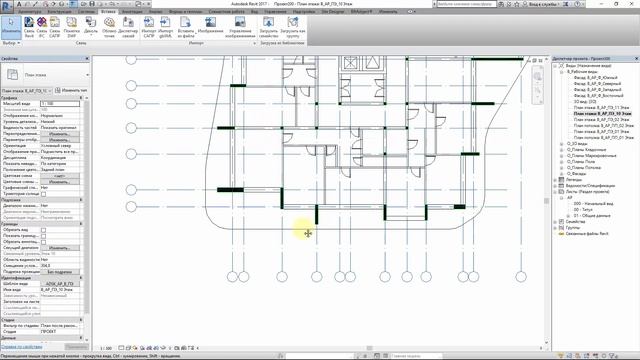The width and height of the screenshot is (640, 360).
Task: Click Edit button for Graphic Display Options
Action: [60, 140]
